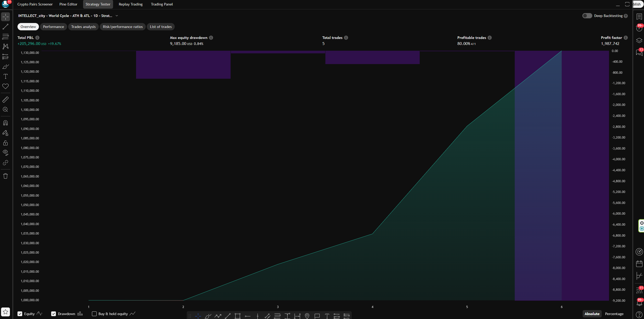Image resolution: width=644 pixels, height=319 pixels.
Task: Click the trash remove drawings icon
Action: click(5, 176)
